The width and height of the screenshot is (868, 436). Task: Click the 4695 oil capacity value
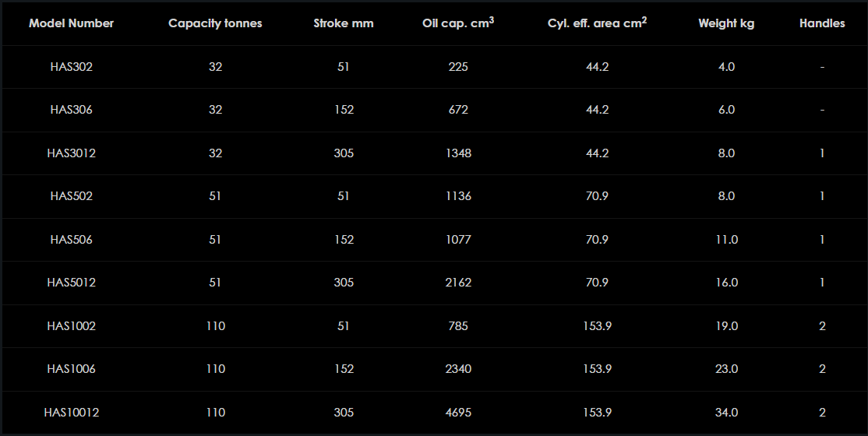click(x=458, y=413)
